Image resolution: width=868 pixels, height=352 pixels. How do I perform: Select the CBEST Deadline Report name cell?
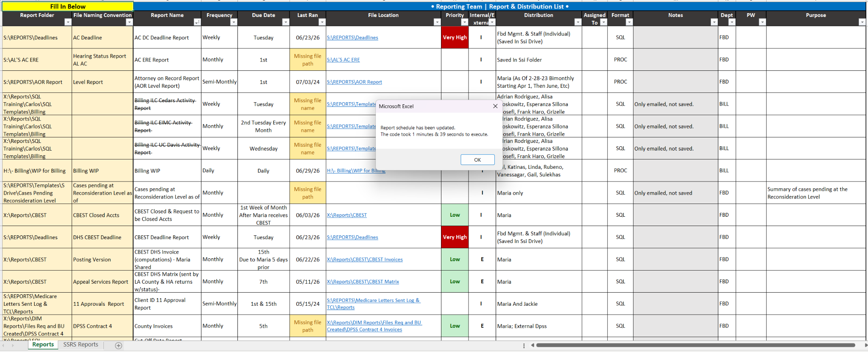tap(167, 237)
